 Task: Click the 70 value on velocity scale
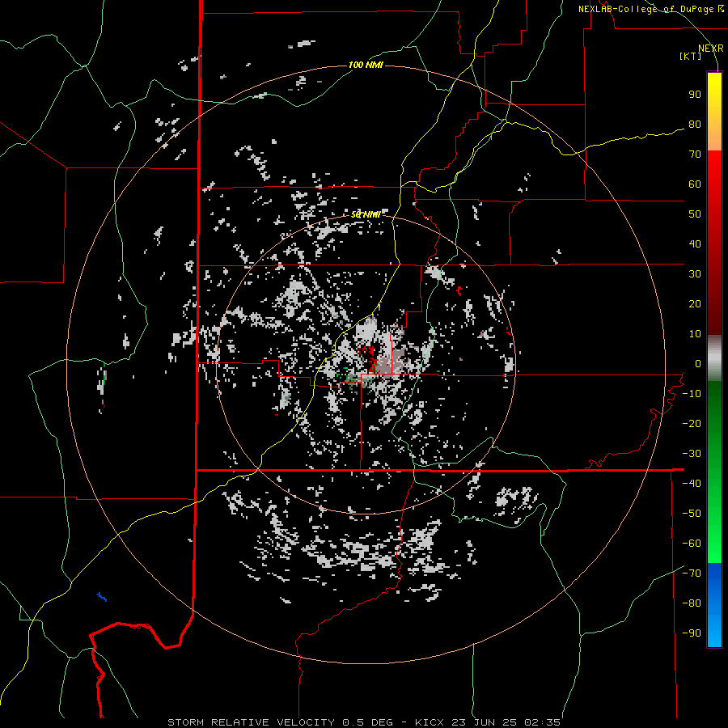[695, 154]
